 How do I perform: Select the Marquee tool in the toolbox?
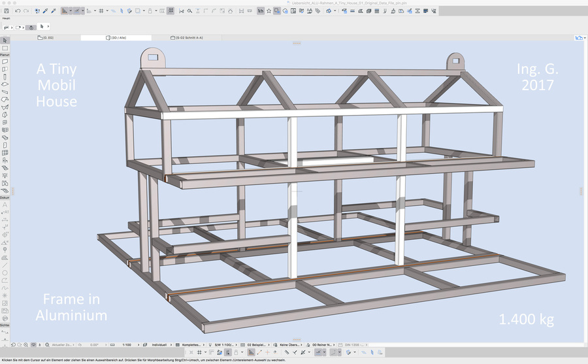5,48
